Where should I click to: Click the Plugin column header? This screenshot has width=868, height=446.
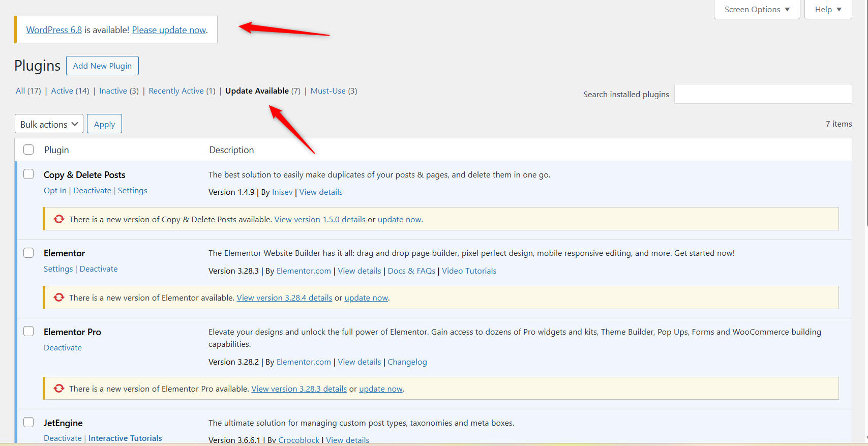(x=56, y=150)
